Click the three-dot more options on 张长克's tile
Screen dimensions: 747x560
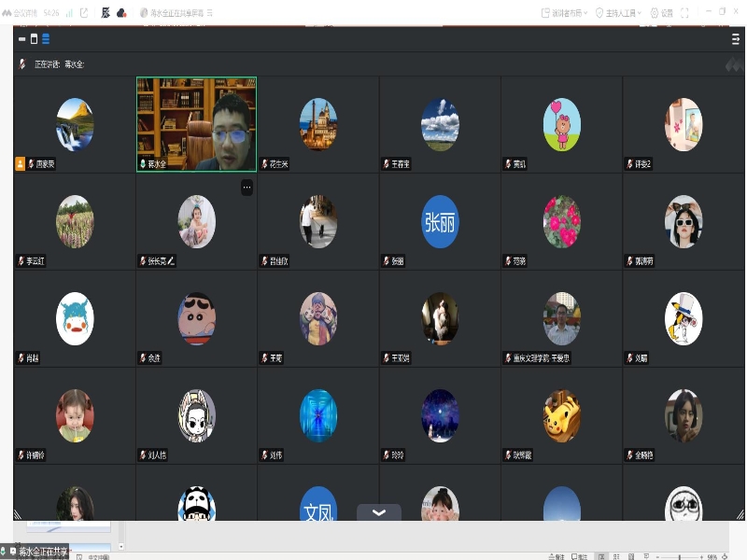coord(247,188)
